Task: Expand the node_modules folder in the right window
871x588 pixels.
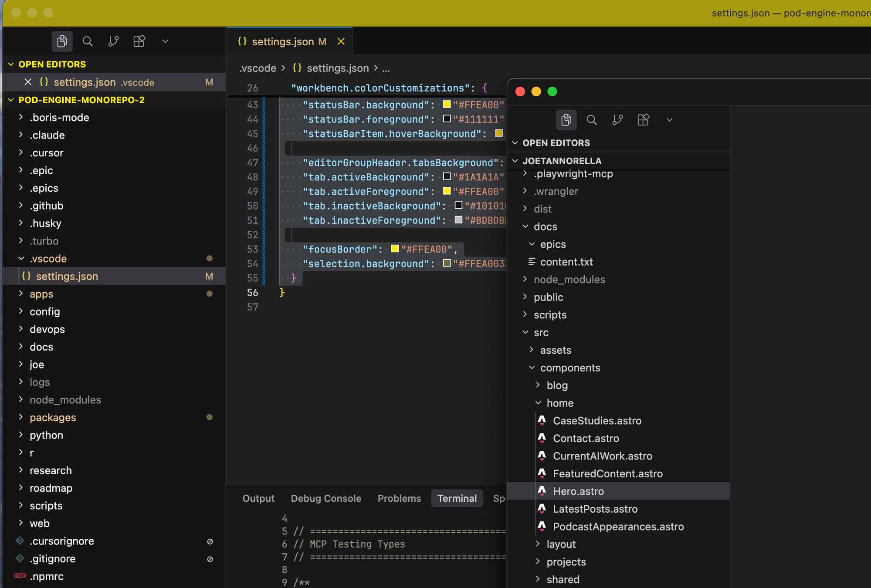Action: click(x=525, y=279)
